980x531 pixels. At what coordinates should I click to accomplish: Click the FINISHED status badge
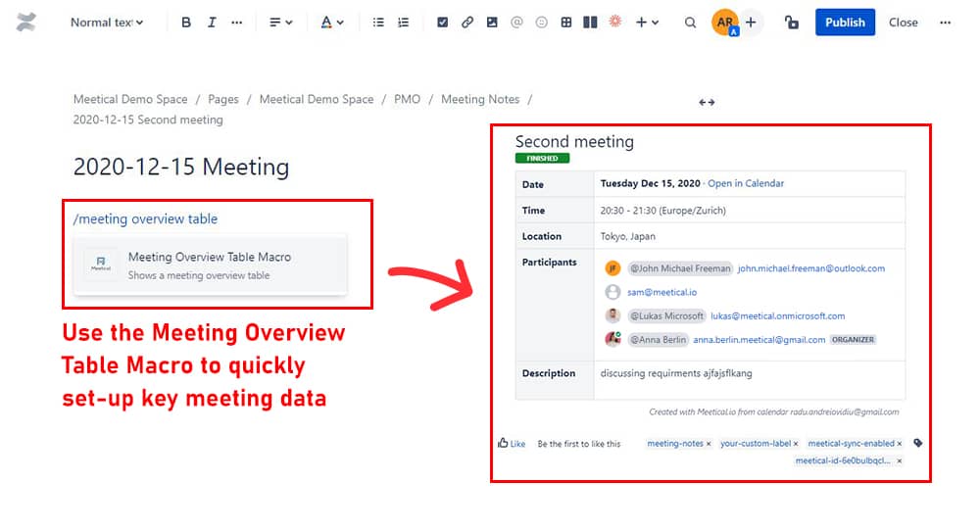tap(542, 158)
